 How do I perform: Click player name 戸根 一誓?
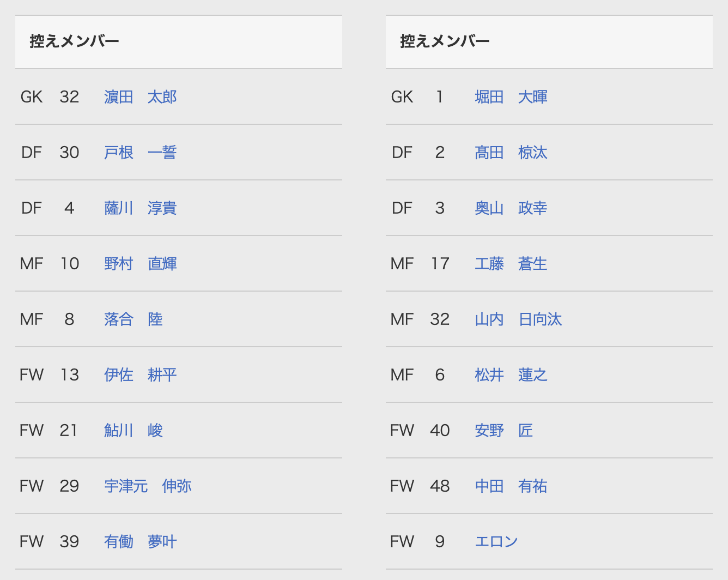pyautogui.click(x=141, y=153)
